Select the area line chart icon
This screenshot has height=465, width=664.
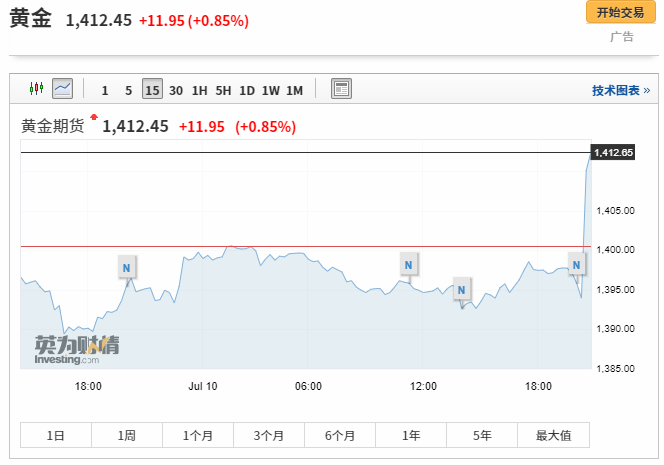63,89
